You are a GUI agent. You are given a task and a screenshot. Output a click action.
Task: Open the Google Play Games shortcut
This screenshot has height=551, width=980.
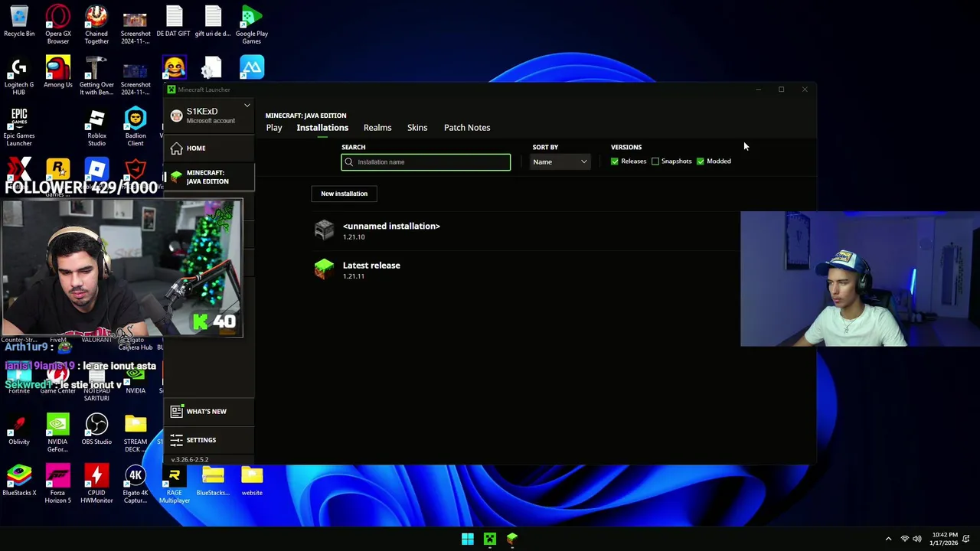[252, 24]
